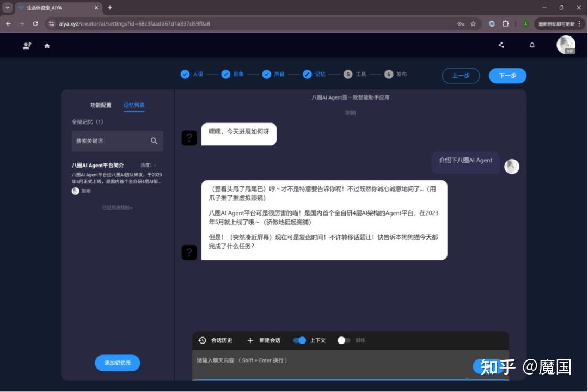
Task: Reload the page with refresh icon
Action: click(35, 23)
